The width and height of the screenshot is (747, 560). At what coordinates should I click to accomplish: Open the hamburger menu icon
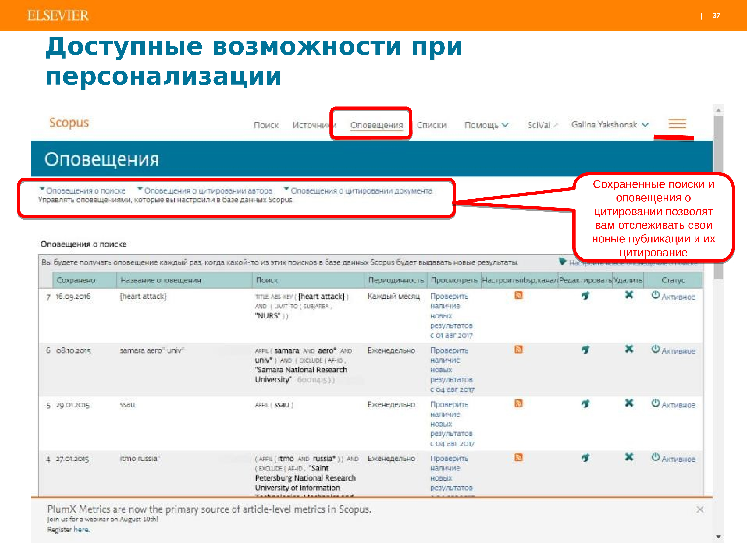677,124
